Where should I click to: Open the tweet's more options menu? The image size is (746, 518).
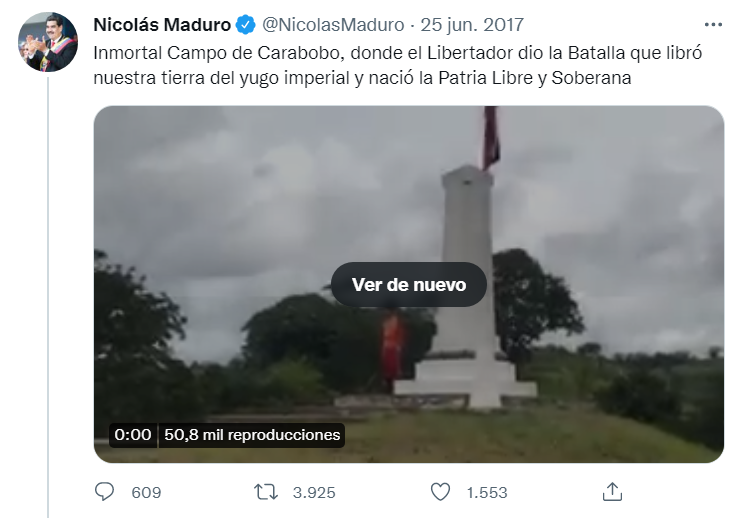click(713, 25)
